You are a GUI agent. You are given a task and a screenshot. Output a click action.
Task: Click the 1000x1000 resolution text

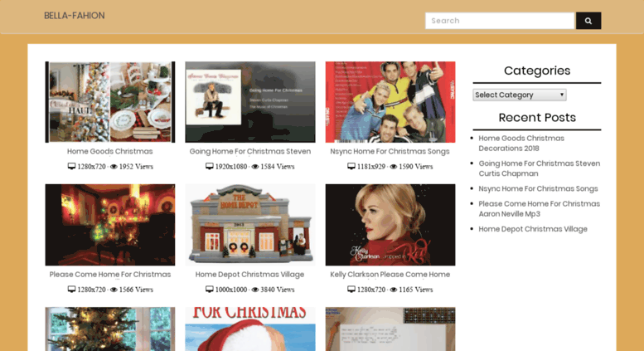[231, 290]
